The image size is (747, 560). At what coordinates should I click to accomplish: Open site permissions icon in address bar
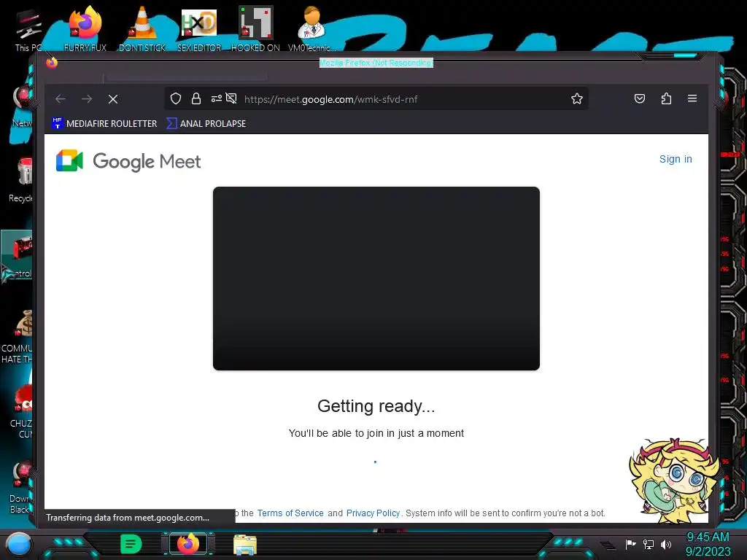pyautogui.click(x=216, y=98)
